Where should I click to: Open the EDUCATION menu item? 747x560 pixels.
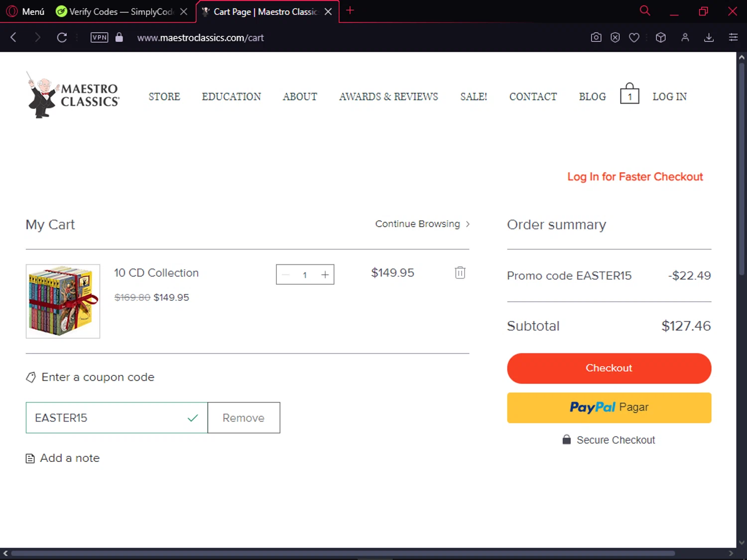click(x=232, y=97)
